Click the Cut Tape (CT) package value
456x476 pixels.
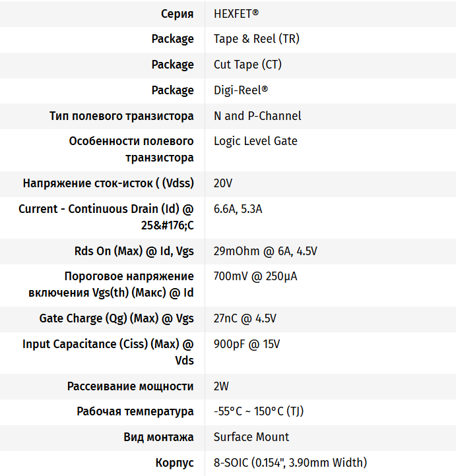[x=248, y=65]
